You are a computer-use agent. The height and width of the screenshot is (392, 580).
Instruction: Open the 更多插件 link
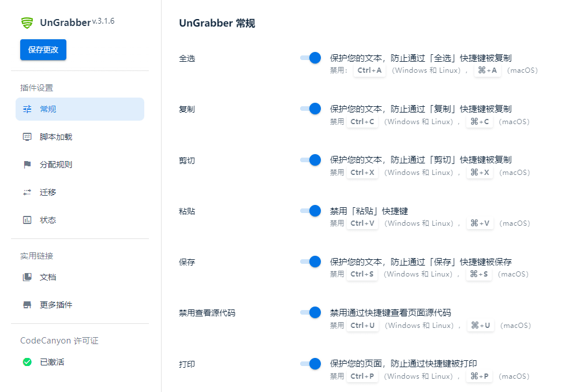click(x=80, y=305)
